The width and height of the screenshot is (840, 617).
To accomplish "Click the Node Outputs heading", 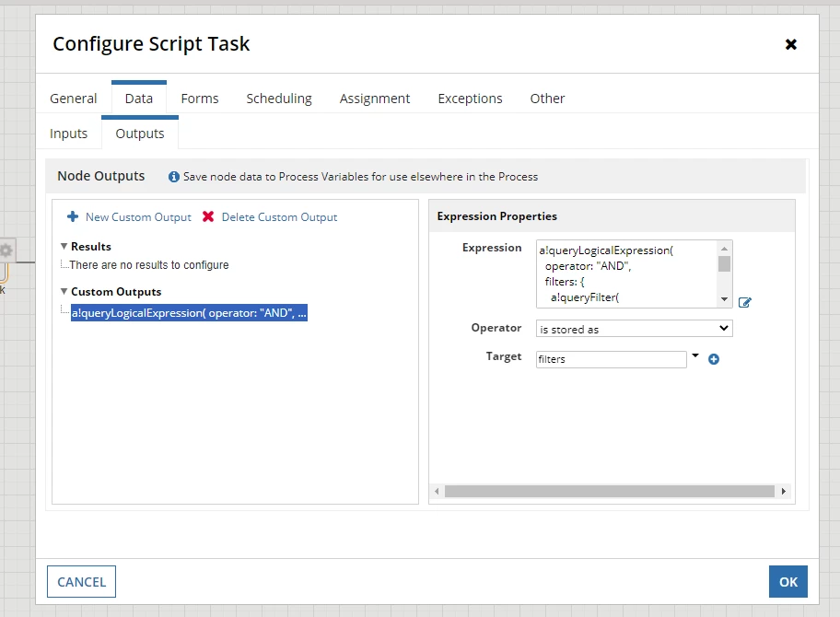I will click(100, 176).
